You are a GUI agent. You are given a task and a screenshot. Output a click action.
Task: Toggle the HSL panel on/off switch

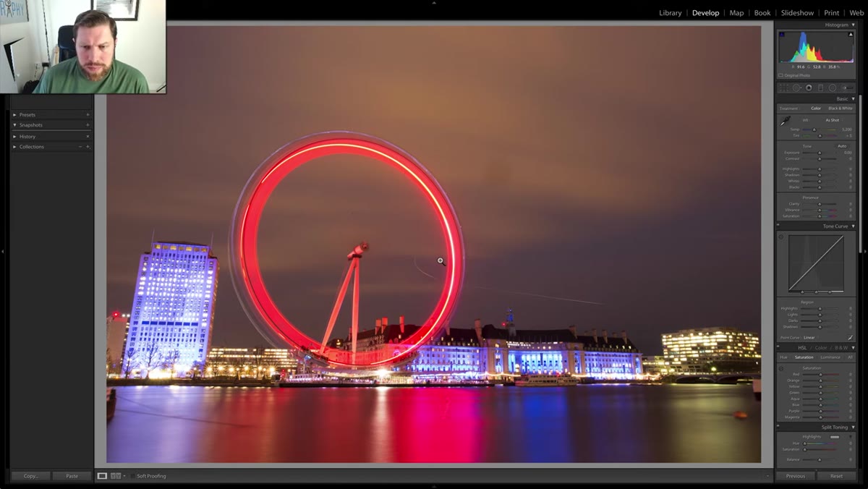coord(778,348)
